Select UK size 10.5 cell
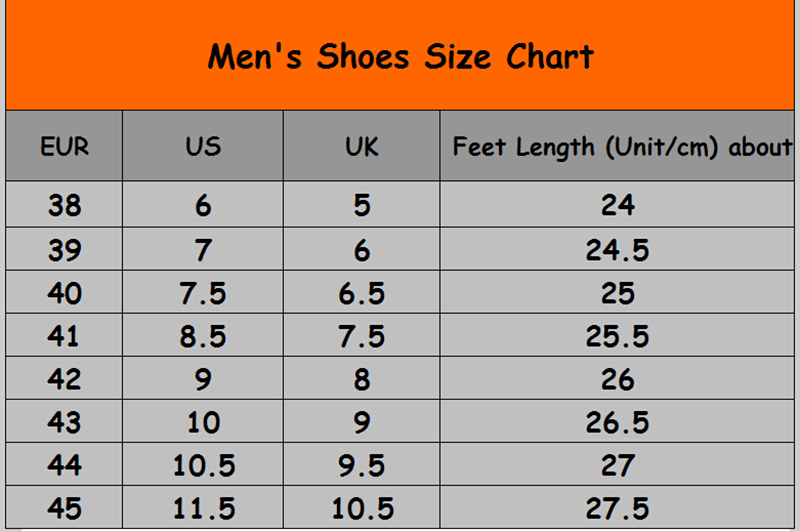Screen dimensions: 800x531 click(361, 508)
